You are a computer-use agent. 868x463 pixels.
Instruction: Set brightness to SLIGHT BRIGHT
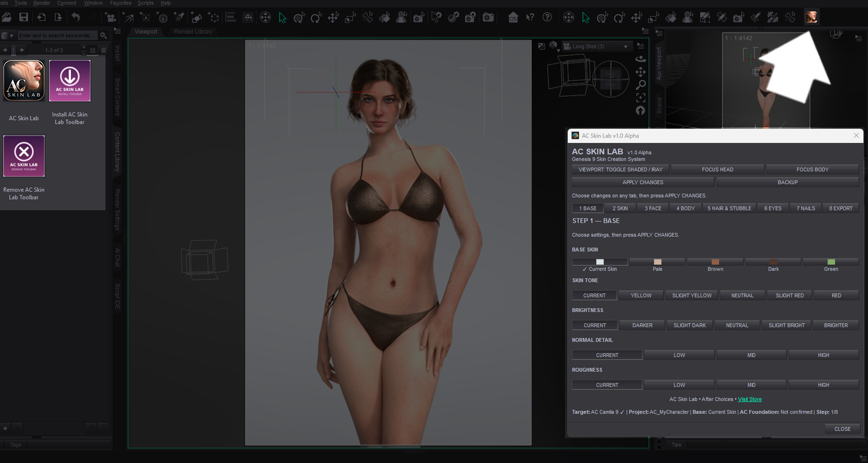pos(786,325)
